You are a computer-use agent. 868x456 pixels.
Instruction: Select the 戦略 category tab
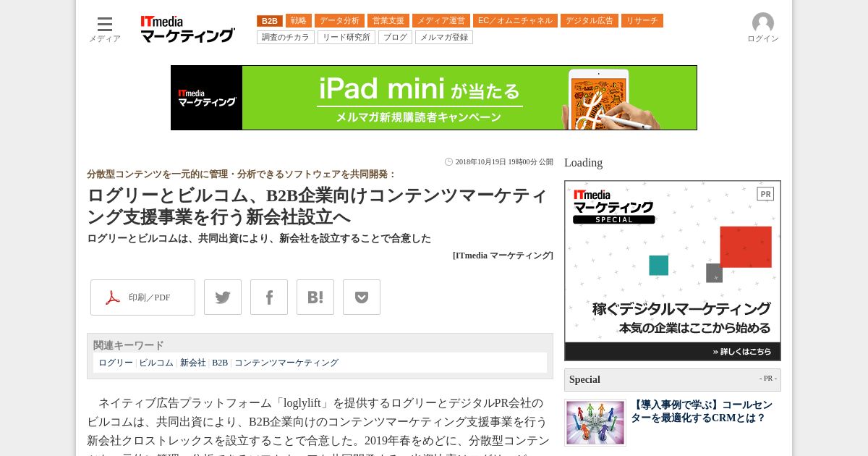coord(299,21)
